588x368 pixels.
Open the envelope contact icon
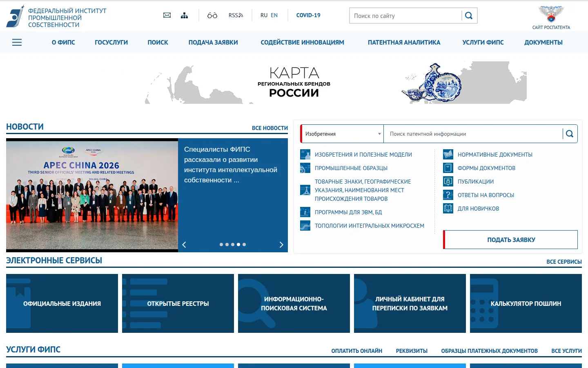[167, 16]
